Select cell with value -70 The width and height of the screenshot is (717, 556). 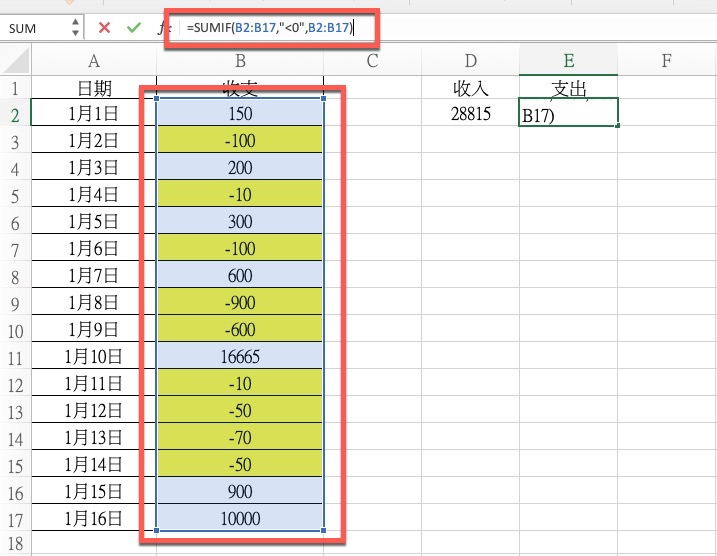(x=240, y=437)
